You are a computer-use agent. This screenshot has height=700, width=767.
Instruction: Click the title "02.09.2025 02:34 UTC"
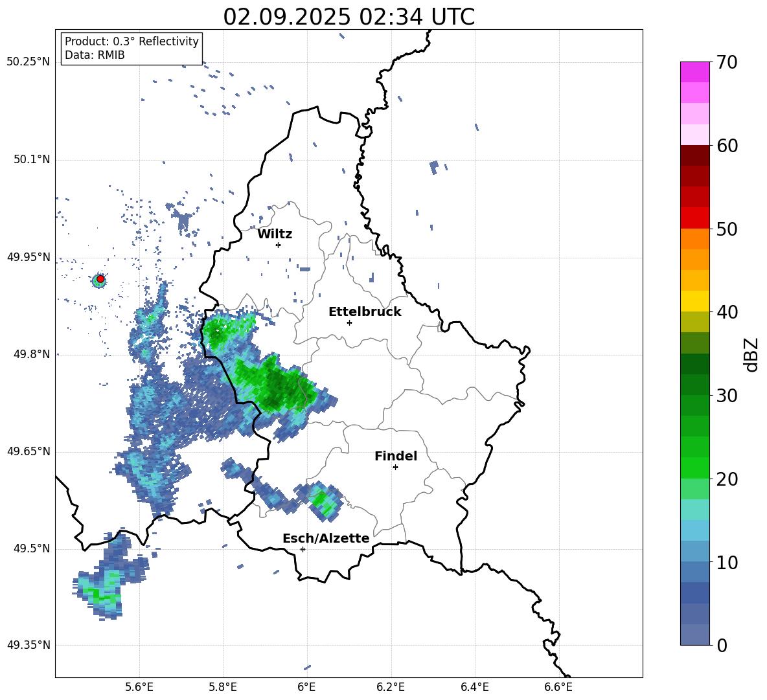tap(349, 17)
